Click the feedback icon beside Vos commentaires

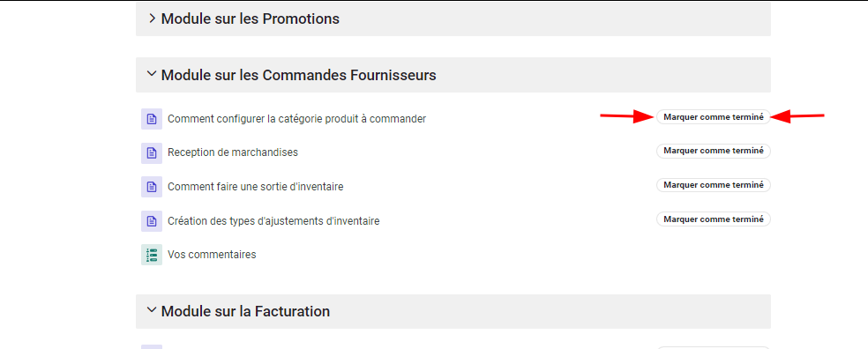pos(152,255)
